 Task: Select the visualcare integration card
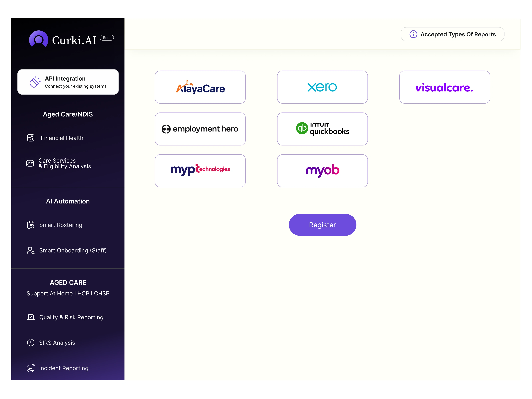(x=444, y=87)
